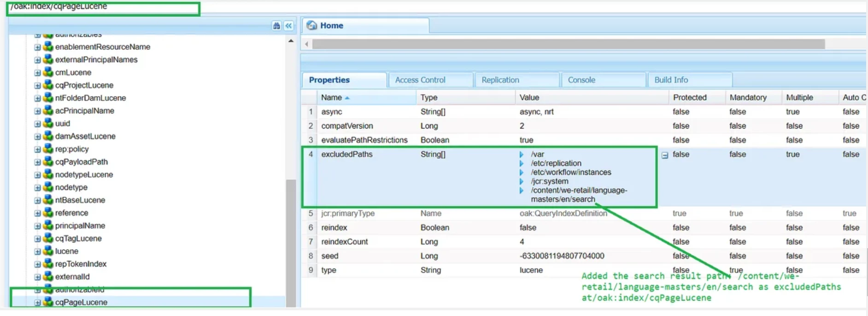The image size is (868, 316).
Task: Click the damAssetLucene node icon
Action: click(x=48, y=136)
